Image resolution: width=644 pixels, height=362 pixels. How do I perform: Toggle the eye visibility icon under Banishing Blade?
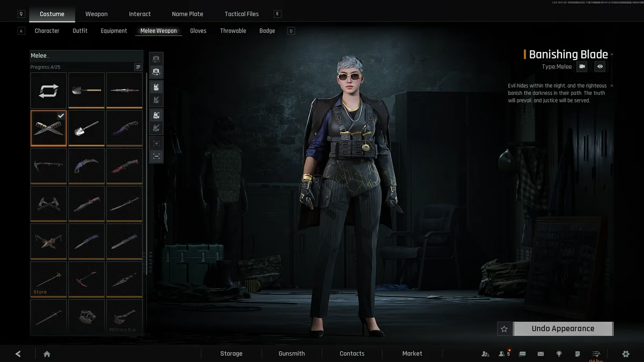600,67
